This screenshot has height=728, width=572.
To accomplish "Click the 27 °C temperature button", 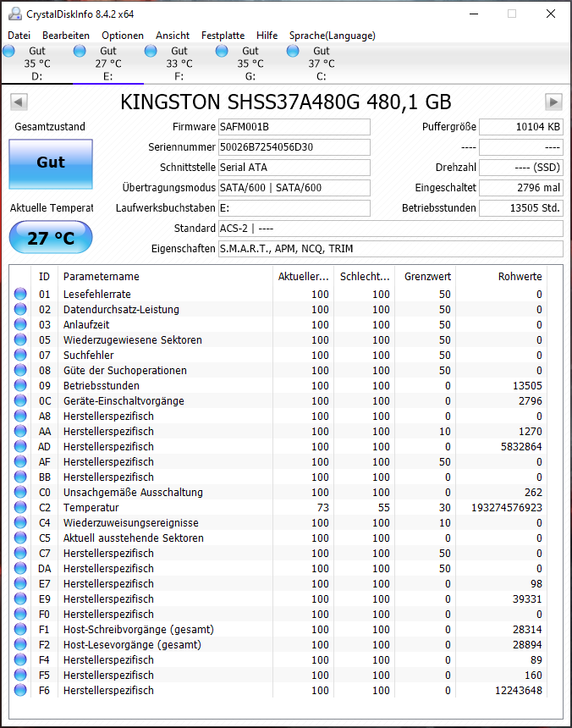I will 51,238.
